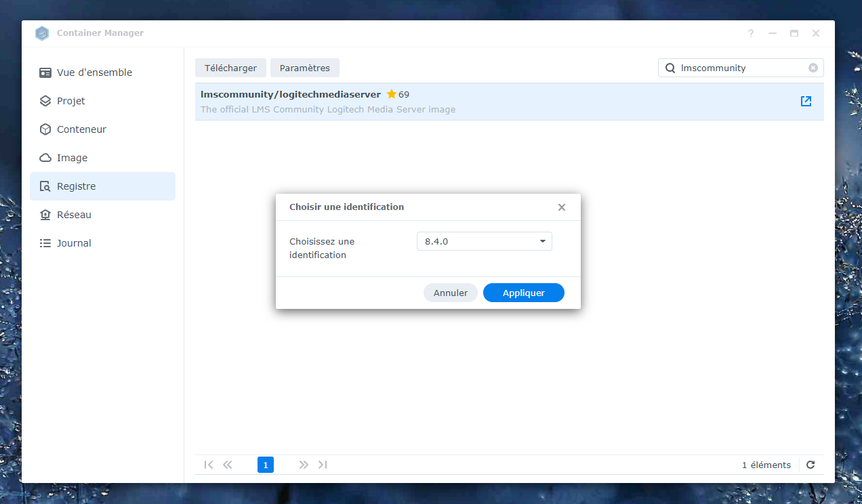
Task: Click the Réseau house icon
Action: point(45,215)
